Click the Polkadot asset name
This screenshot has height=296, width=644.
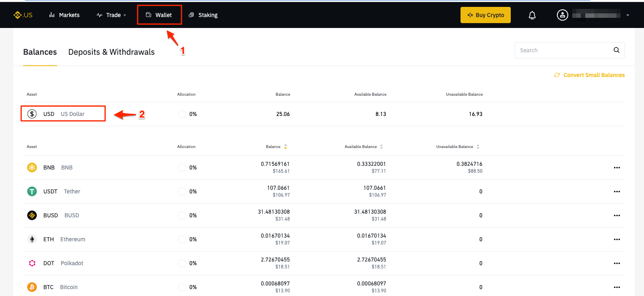[x=72, y=263]
